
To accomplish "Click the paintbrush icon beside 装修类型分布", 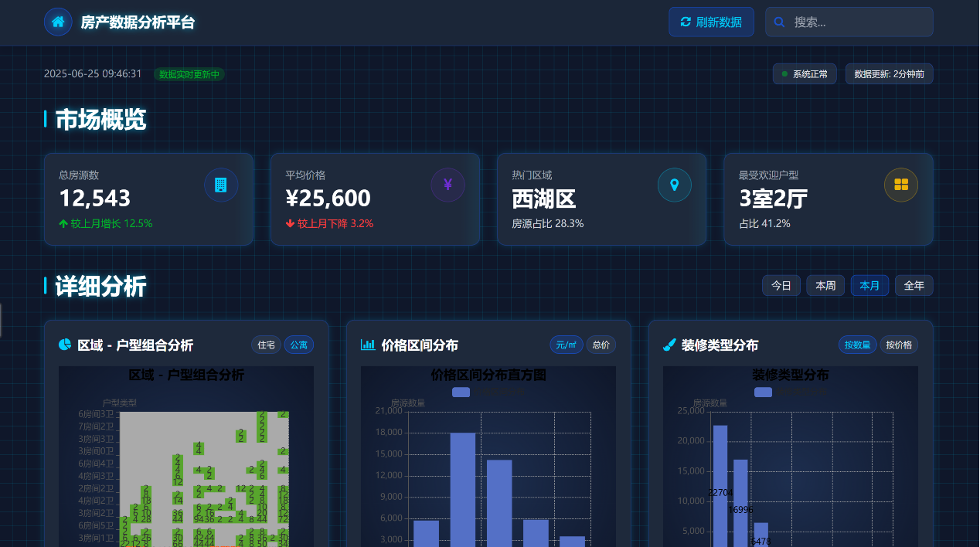I will click(x=670, y=345).
